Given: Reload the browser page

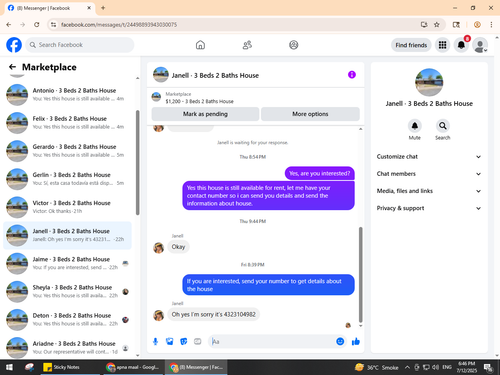Looking at the screenshot, I should click(37, 24).
